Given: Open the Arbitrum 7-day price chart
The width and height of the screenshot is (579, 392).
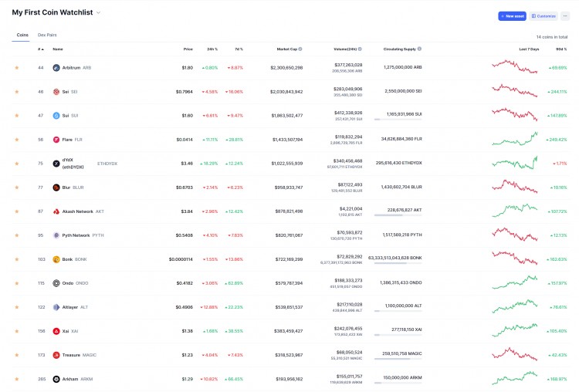Looking at the screenshot, I should [x=515, y=67].
